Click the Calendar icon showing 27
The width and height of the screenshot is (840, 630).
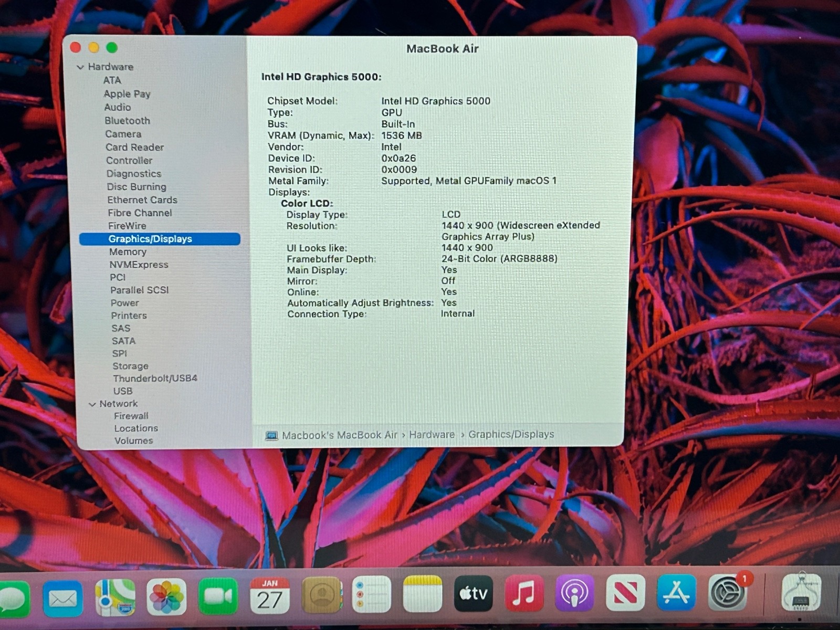pyautogui.click(x=269, y=595)
